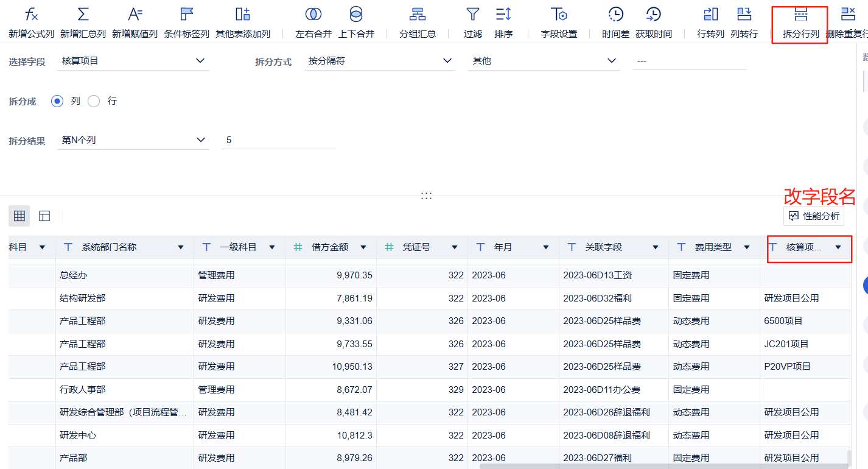This screenshot has height=469, width=868.
Task: Switch to the data grid view icon
Action: (19, 216)
